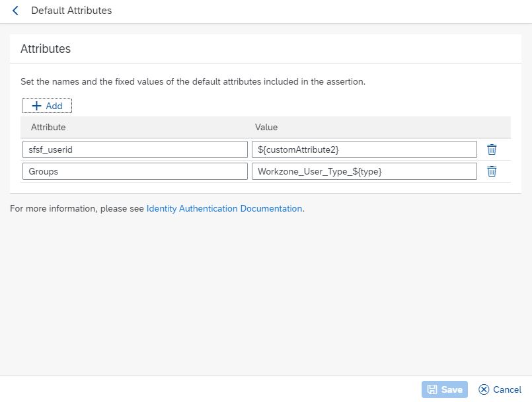
Task: Click the plus icon on Add button
Action: (36, 106)
